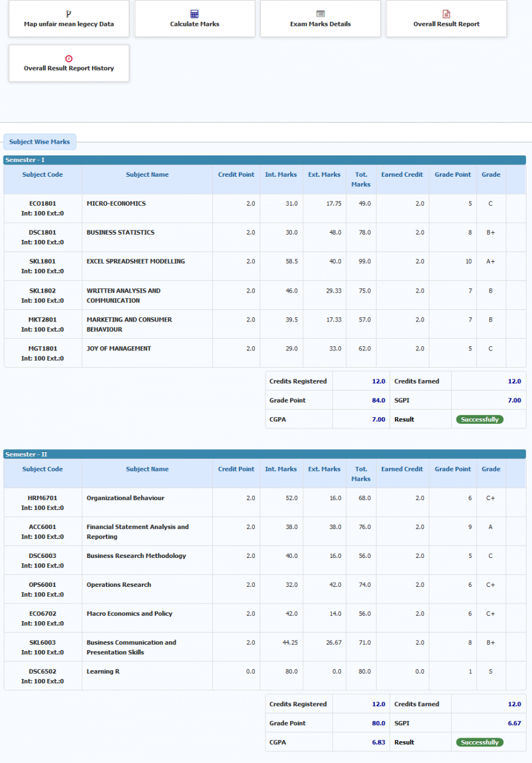Click Semester II SGPI value 6.67
Image resolution: width=532 pixels, height=763 pixels.
tap(514, 723)
